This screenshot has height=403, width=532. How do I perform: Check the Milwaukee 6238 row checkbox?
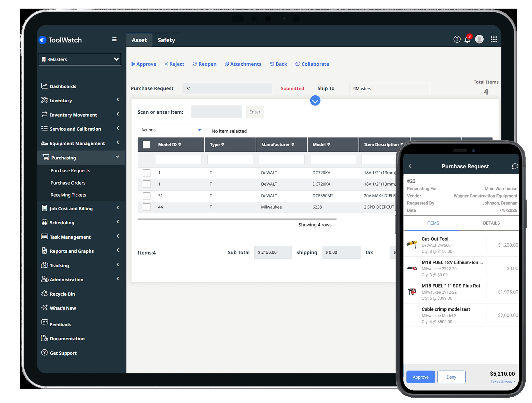(146, 207)
